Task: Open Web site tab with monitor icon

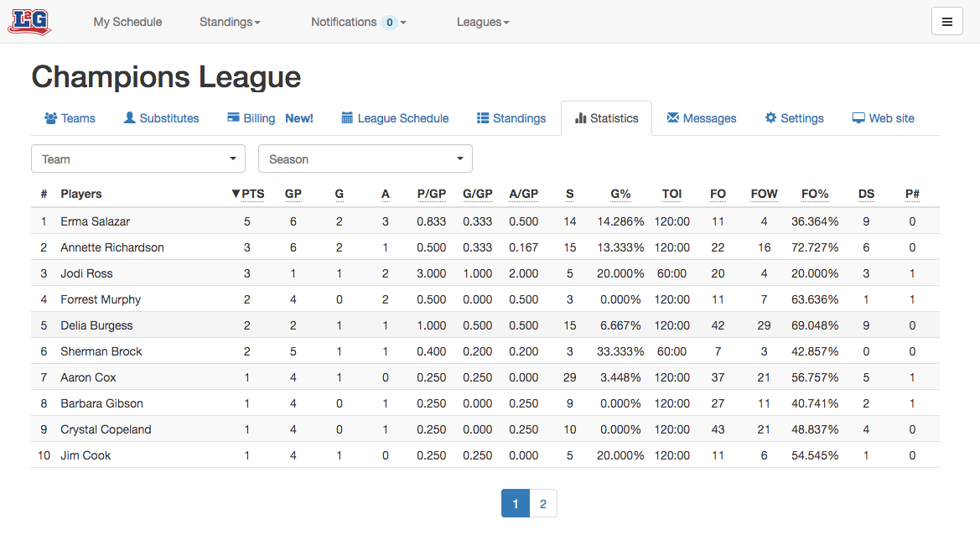Action: coord(883,118)
